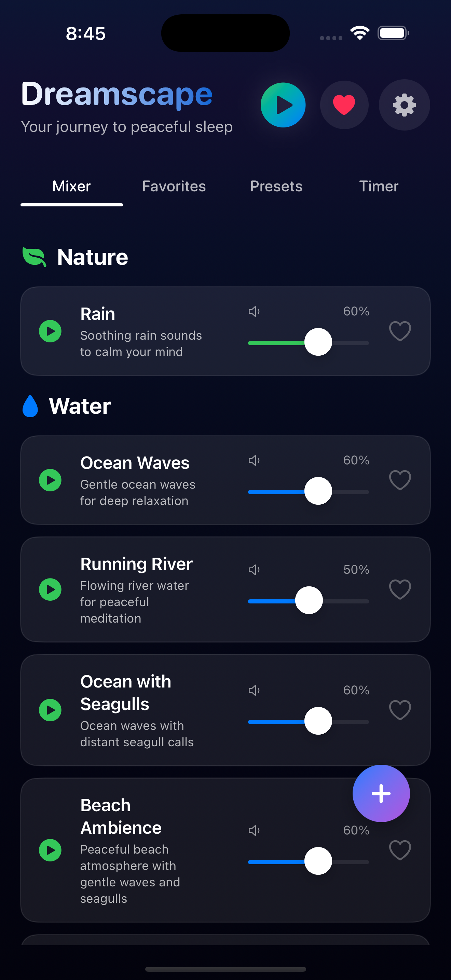451x980 pixels.
Task: Go to the Timer tab
Action: coord(379,187)
